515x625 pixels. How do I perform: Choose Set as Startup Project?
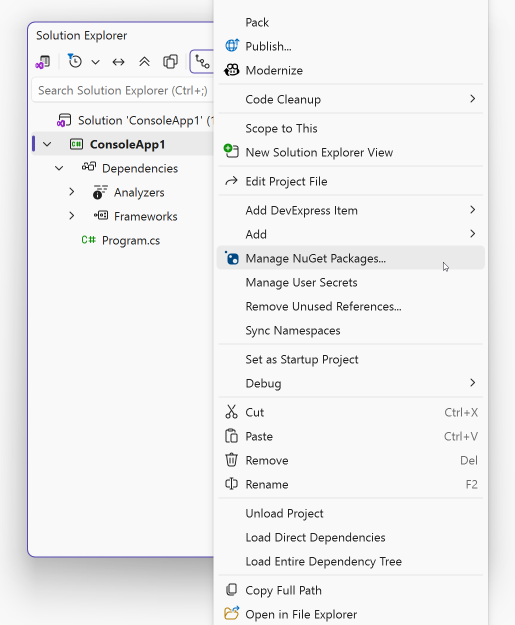point(351,359)
